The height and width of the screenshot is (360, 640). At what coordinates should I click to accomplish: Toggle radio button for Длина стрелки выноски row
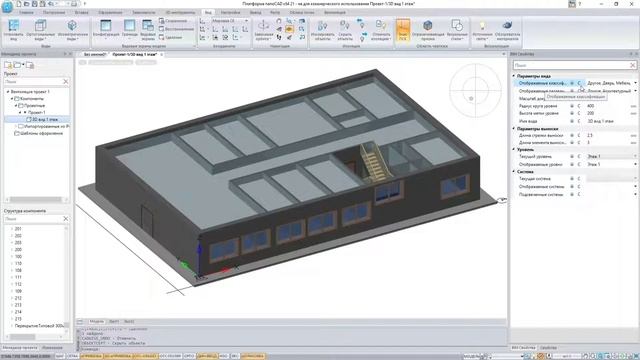pyautogui.click(x=572, y=135)
